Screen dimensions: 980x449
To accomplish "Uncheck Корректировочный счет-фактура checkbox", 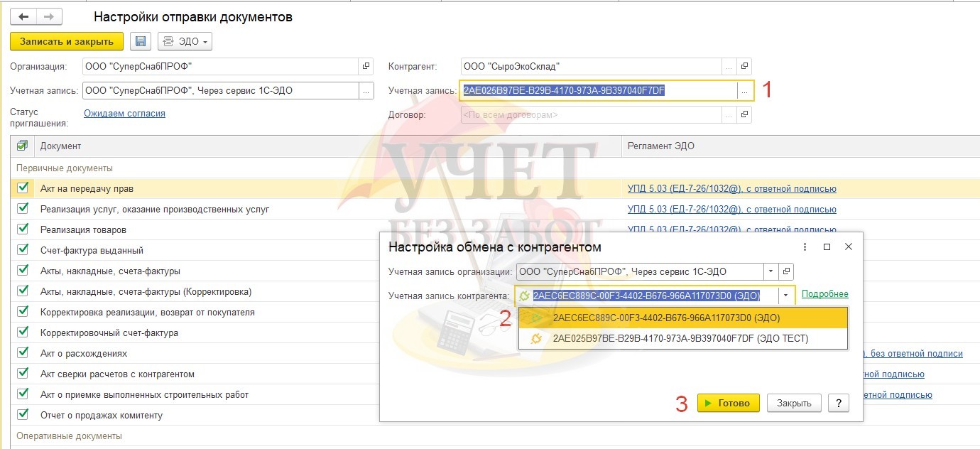I will [23, 332].
